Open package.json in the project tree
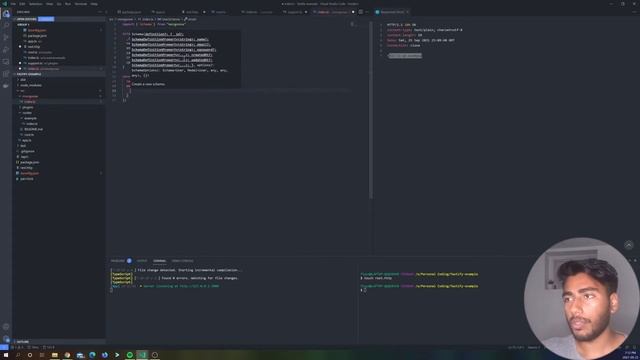The image size is (640, 360). (x=29, y=162)
